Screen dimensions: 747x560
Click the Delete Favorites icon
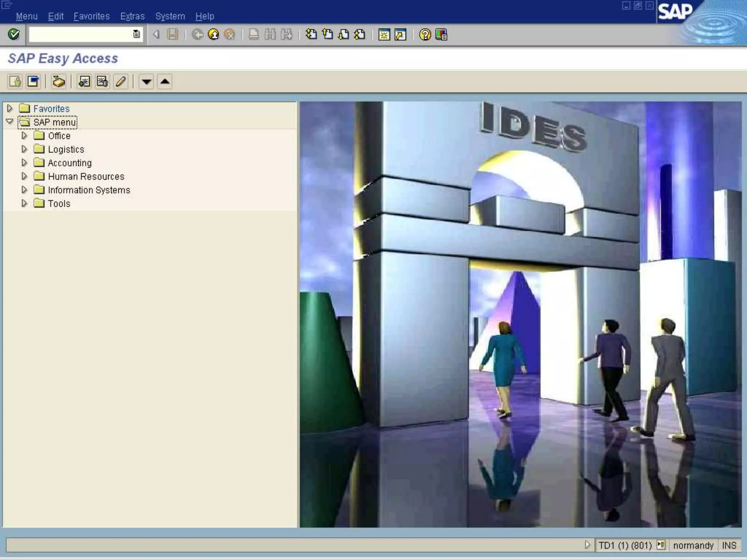pyautogui.click(x=102, y=81)
